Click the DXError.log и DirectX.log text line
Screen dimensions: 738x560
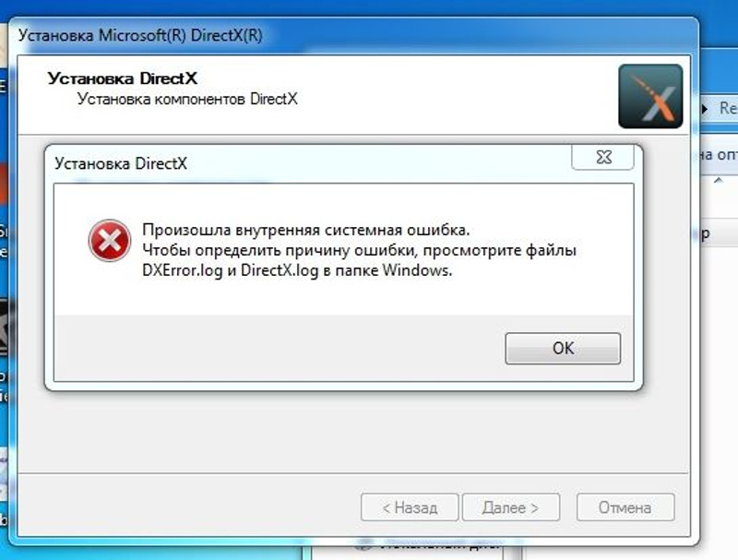297,270
